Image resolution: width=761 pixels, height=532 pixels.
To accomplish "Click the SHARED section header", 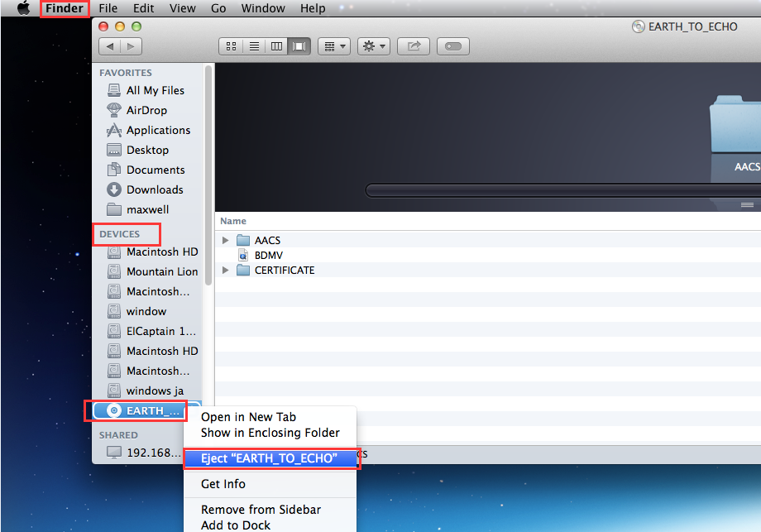I will (x=118, y=435).
